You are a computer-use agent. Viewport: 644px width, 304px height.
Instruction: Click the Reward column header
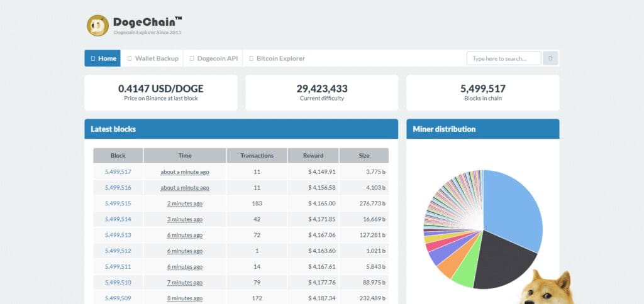point(313,156)
